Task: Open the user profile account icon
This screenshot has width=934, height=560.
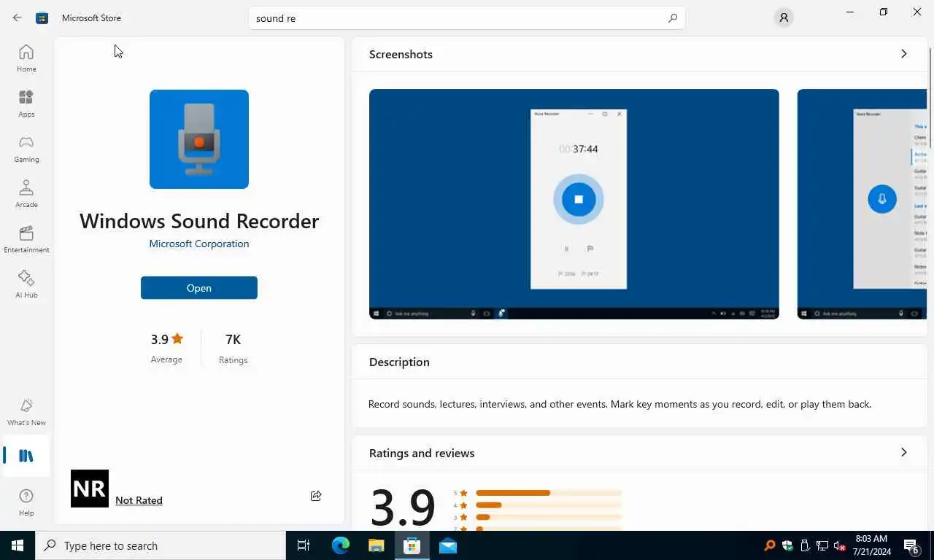Action: point(784,17)
